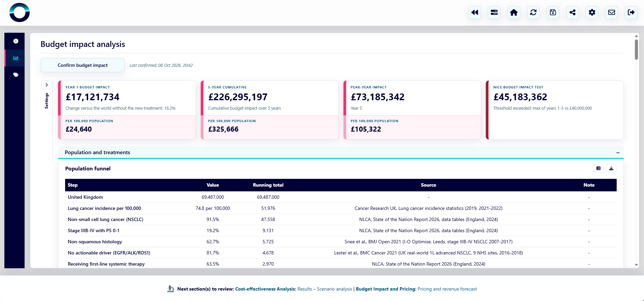The width and height of the screenshot is (644, 301).
Task: Collapse the Population and treatments section
Action: coord(618,153)
